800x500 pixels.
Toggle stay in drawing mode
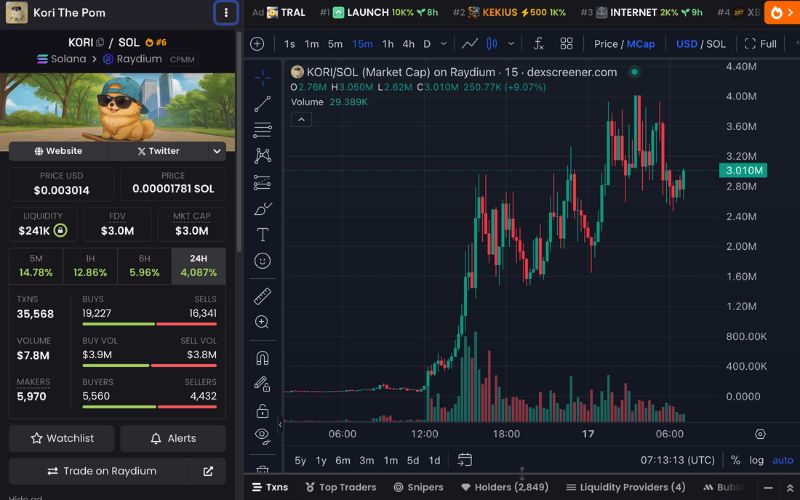(262, 384)
